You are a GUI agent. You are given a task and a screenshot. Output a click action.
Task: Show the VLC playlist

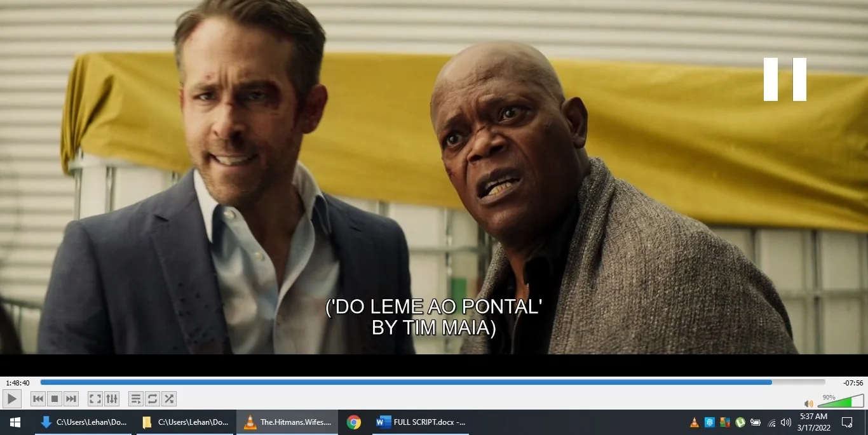136,399
